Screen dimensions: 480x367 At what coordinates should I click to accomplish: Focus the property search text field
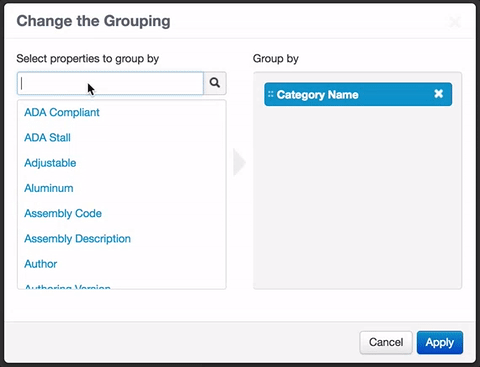point(110,83)
